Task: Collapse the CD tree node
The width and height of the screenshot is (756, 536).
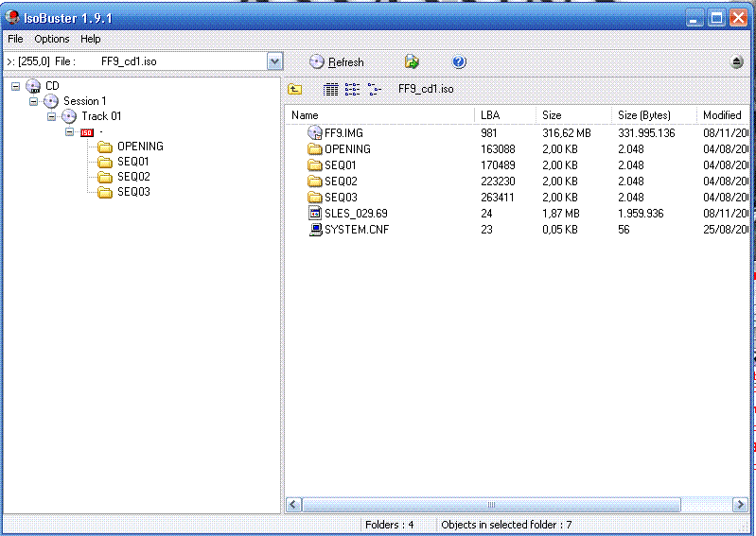Action: (16, 86)
